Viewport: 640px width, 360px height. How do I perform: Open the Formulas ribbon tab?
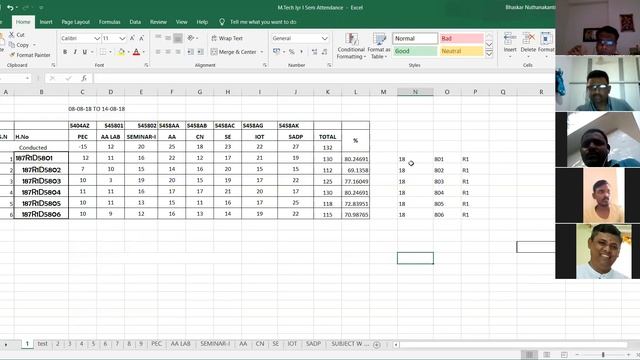(x=109, y=22)
